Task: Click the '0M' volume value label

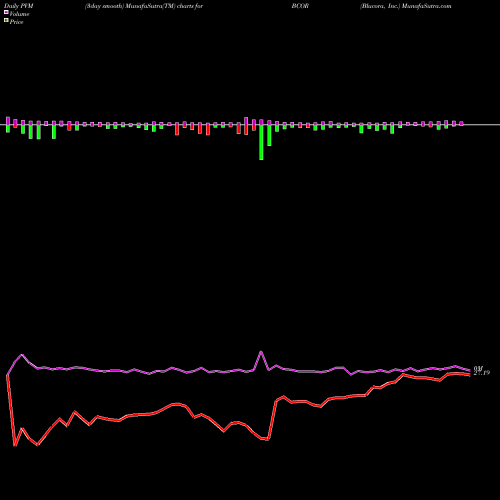Action: [478, 368]
